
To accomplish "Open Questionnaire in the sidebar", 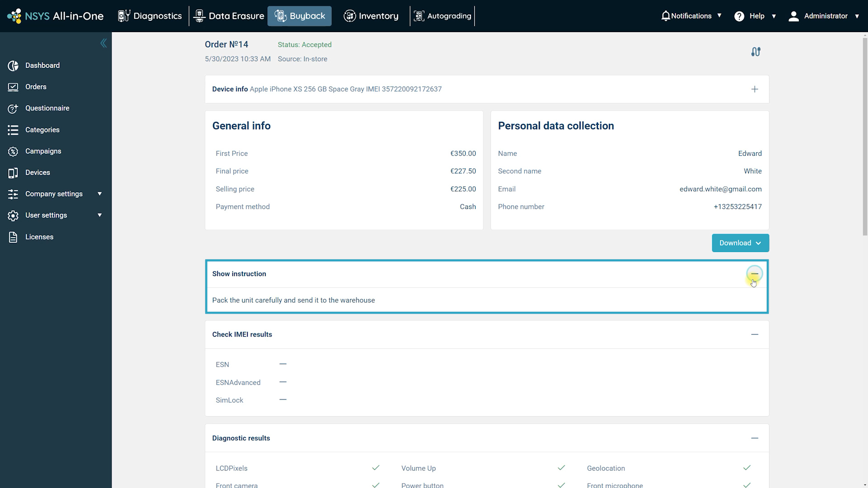I will click(x=47, y=108).
